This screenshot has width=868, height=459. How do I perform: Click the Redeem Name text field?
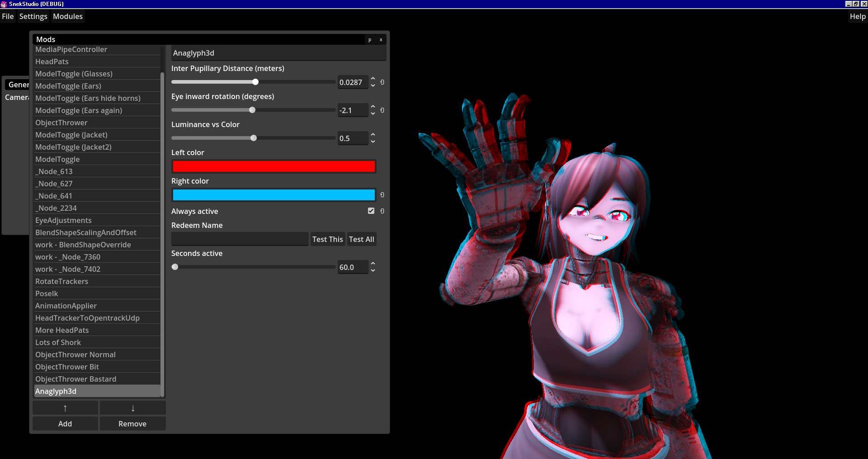[x=240, y=239]
